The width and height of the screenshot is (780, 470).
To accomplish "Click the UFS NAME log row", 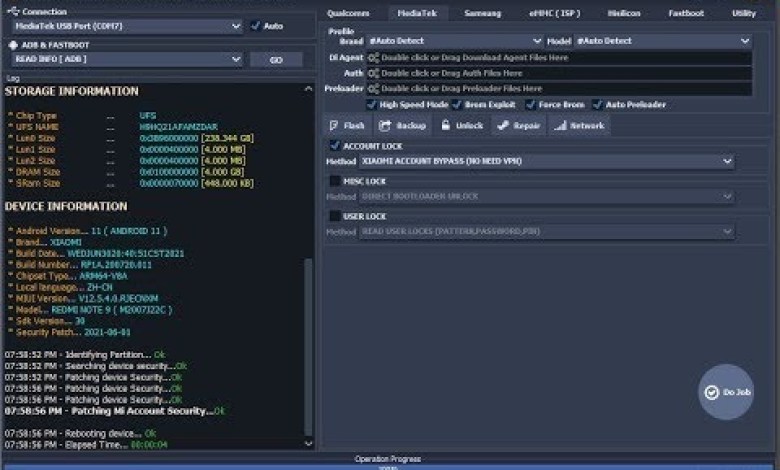I will (x=113, y=127).
